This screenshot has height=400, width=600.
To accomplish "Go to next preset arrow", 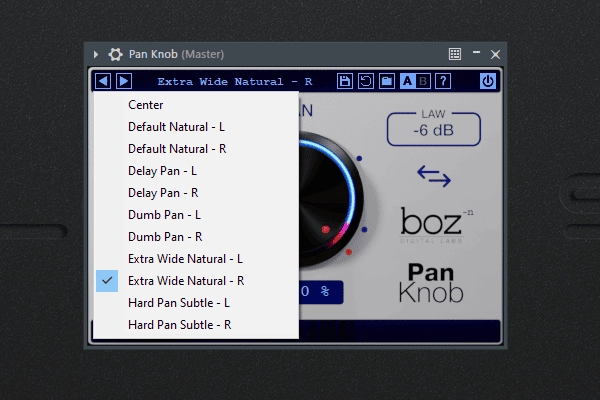I will pos(124,81).
